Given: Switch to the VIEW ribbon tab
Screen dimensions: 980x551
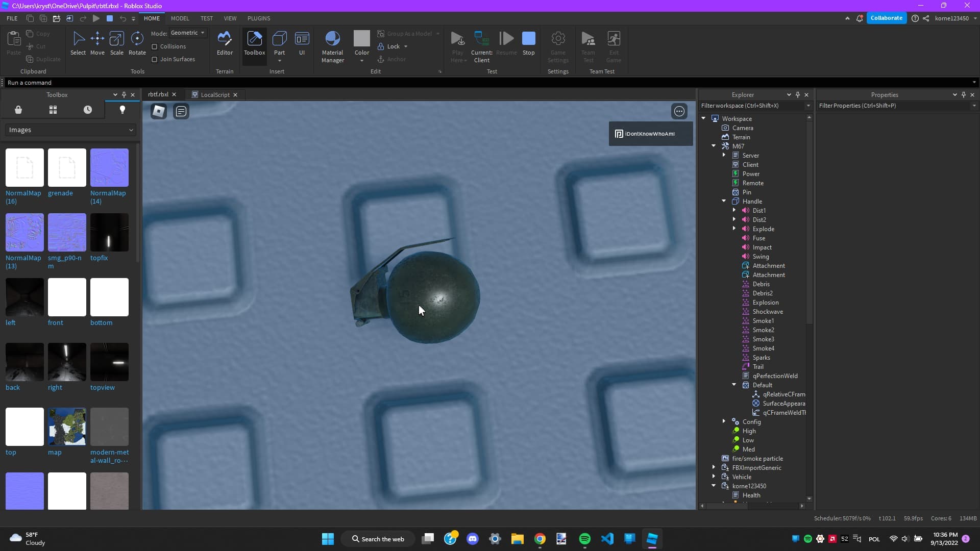Looking at the screenshot, I should (230, 18).
